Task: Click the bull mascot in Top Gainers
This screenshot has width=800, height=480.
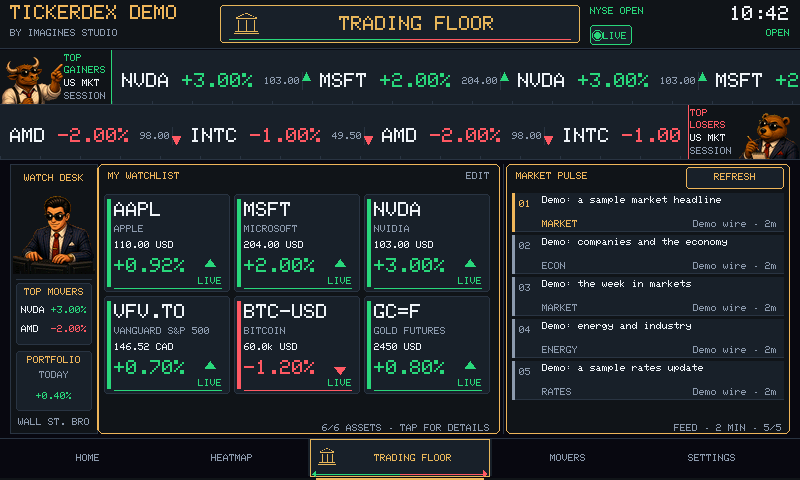Action: (x=31, y=80)
